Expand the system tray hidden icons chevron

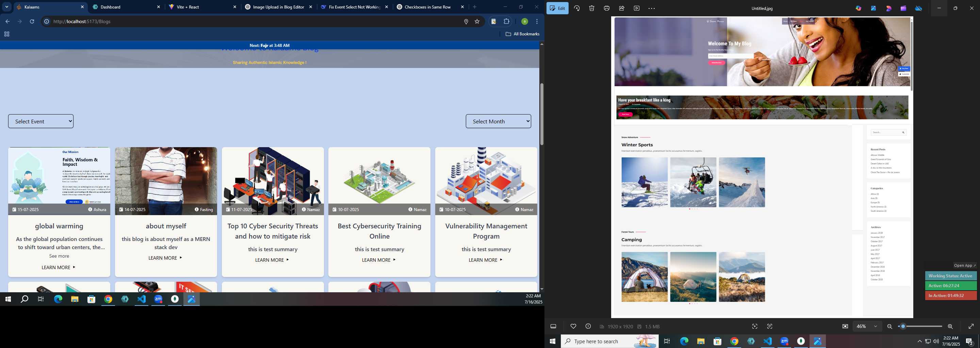919,341
